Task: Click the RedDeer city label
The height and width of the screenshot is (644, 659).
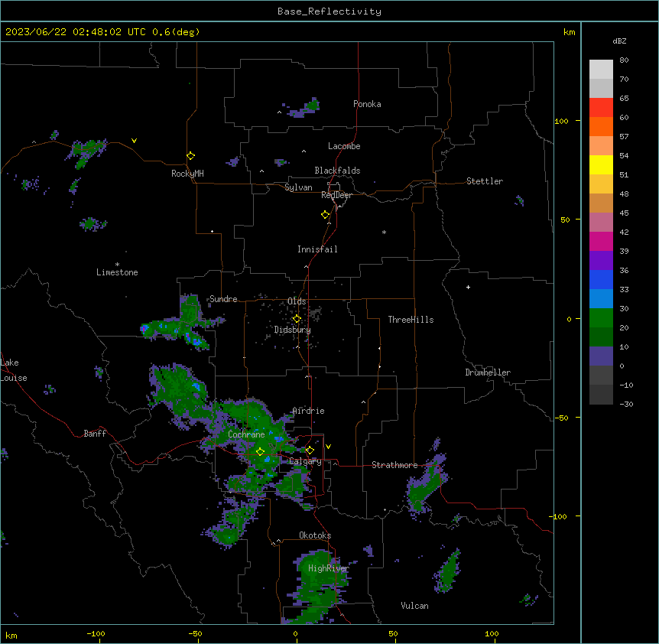Action: point(336,195)
